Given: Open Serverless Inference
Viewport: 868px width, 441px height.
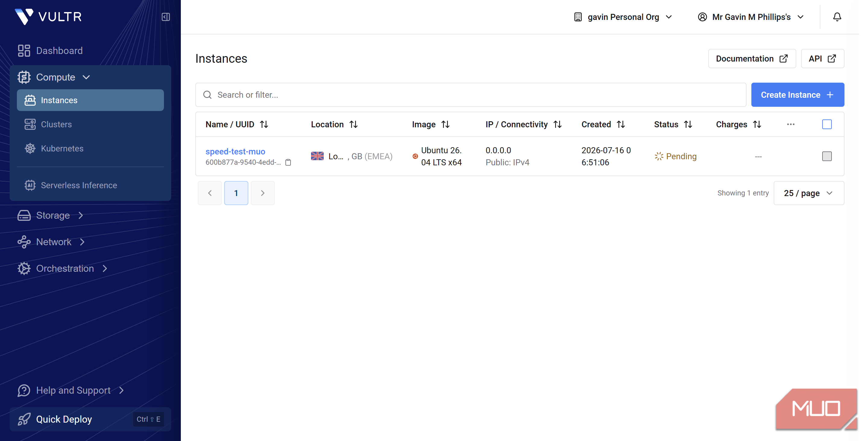Looking at the screenshot, I should [x=79, y=185].
